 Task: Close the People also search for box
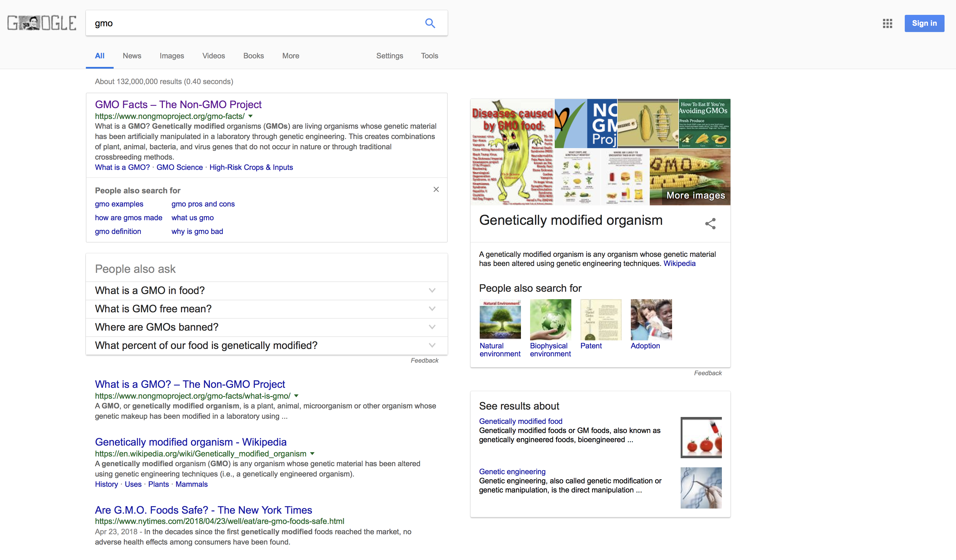coord(436,190)
